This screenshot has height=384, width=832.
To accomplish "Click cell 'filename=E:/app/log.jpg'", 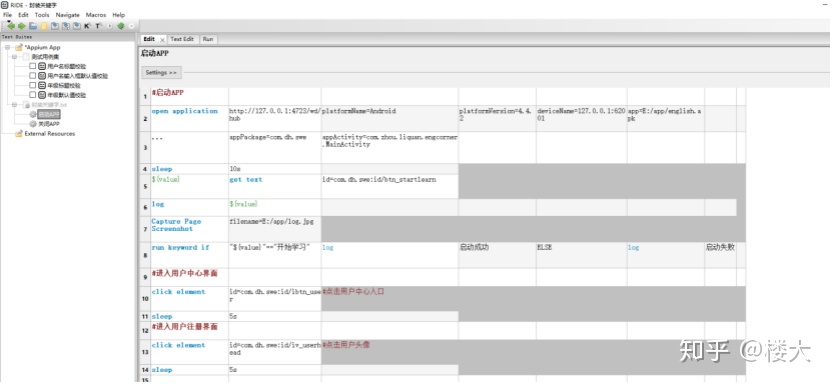I will click(x=275, y=229).
